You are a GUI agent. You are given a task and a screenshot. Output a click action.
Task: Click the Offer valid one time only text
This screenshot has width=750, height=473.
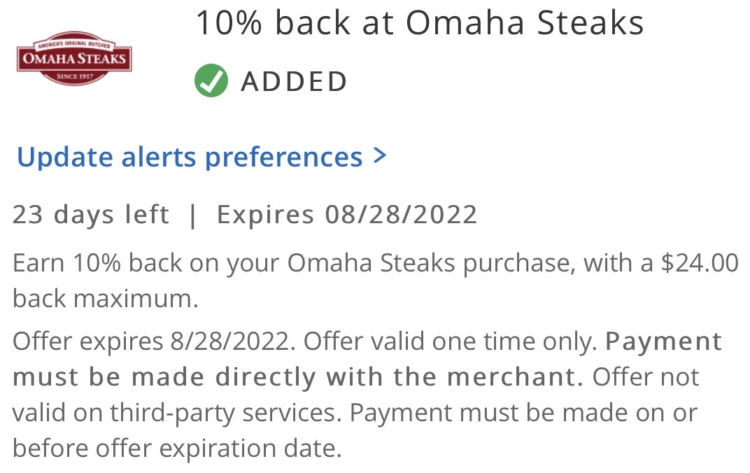click(x=451, y=341)
